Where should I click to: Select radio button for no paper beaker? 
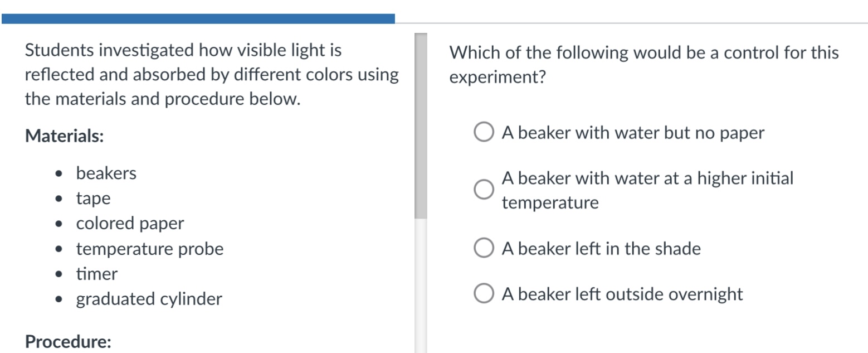(483, 133)
